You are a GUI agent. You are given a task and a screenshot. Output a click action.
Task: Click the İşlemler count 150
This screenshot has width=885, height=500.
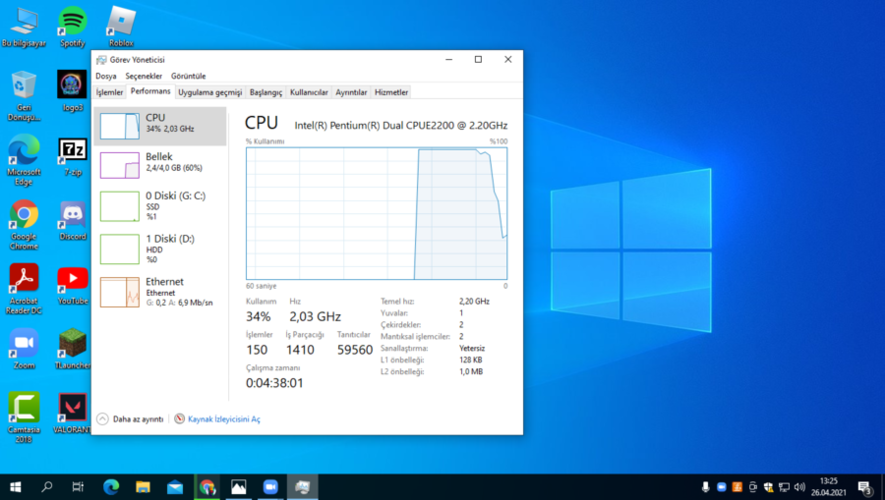(257, 350)
